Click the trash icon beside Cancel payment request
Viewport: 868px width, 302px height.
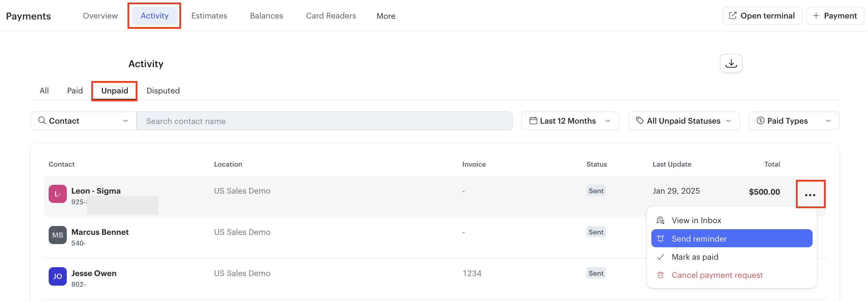point(661,275)
